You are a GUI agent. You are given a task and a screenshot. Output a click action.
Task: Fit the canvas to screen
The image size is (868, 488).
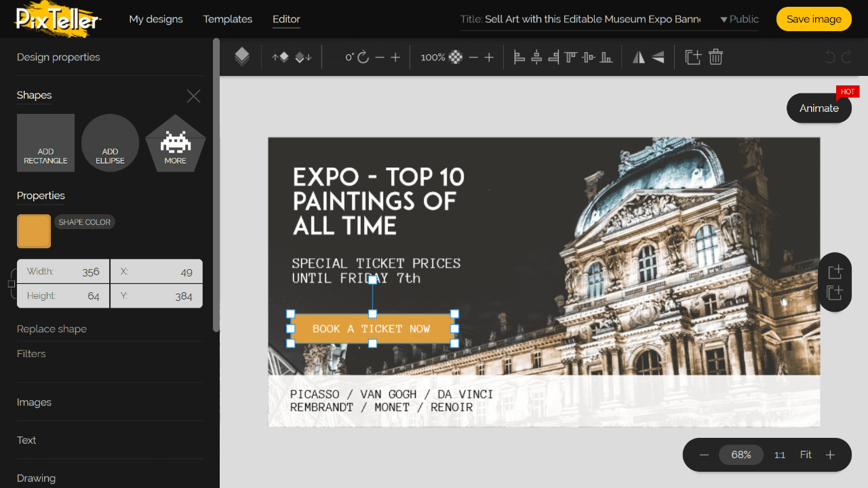[806, 455]
